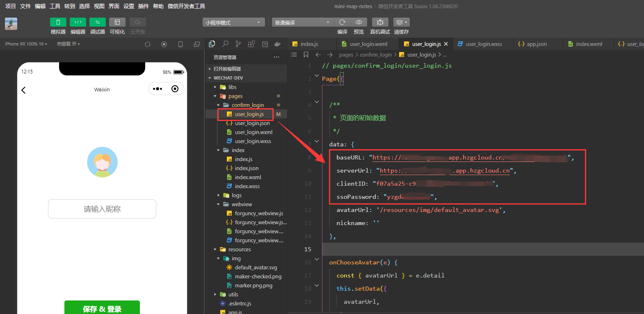Open the Visualization view button

pos(117,22)
